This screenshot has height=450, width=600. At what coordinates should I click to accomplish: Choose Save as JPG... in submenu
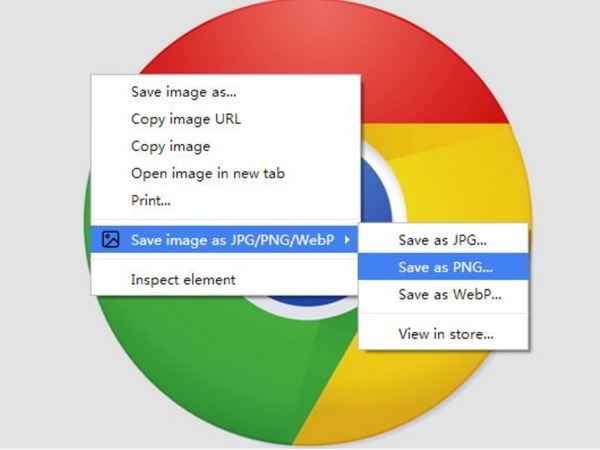443,240
